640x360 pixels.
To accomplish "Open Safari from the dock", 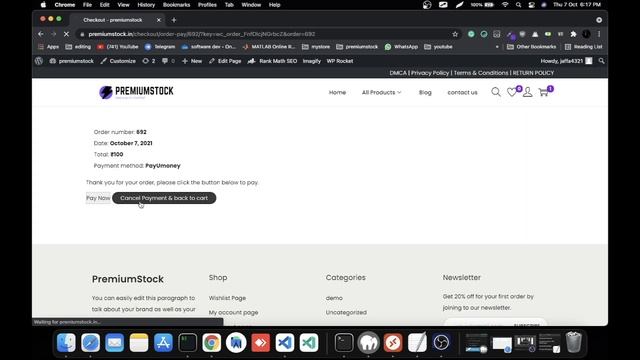I will coord(90,342).
